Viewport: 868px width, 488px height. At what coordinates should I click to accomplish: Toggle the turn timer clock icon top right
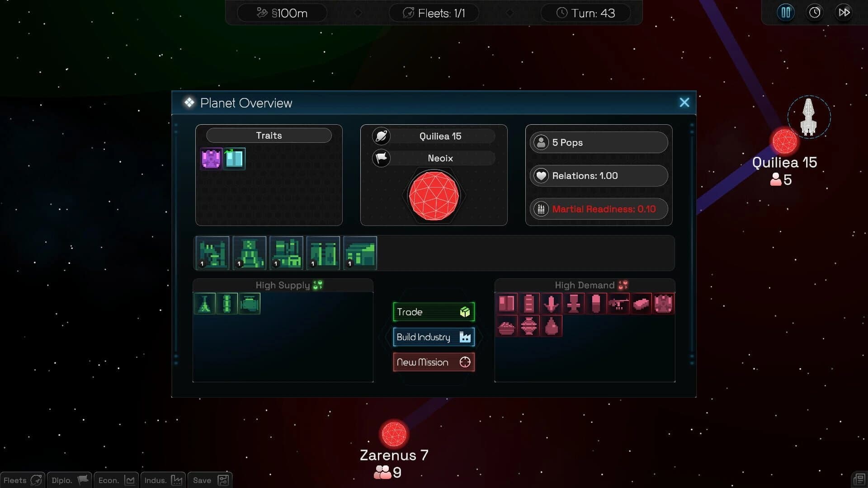815,12
